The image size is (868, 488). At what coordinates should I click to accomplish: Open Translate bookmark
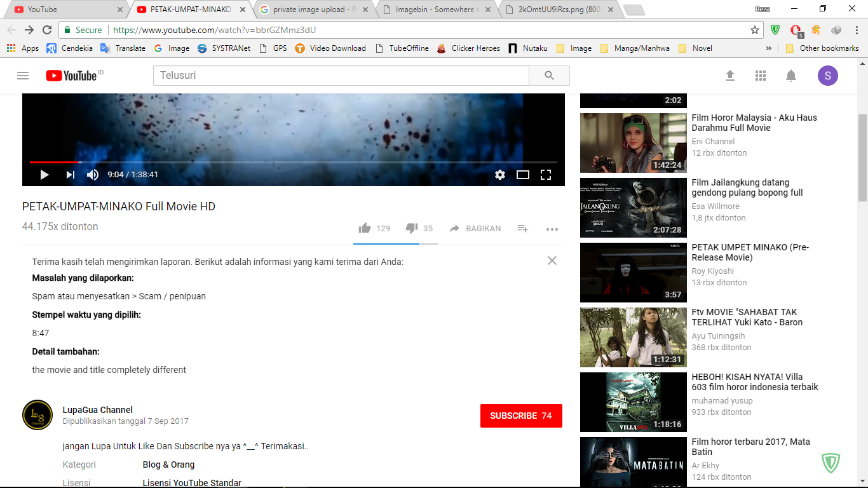point(123,48)
